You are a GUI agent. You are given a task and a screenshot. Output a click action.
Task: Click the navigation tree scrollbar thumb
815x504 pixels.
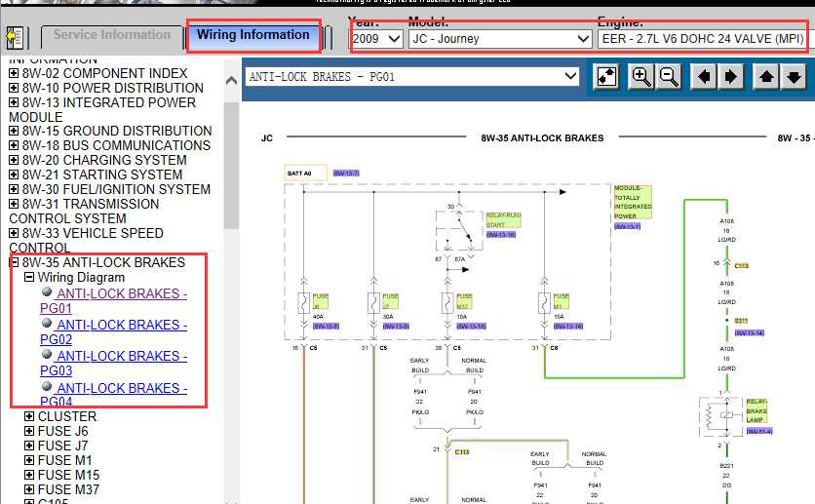pos(231,165)
